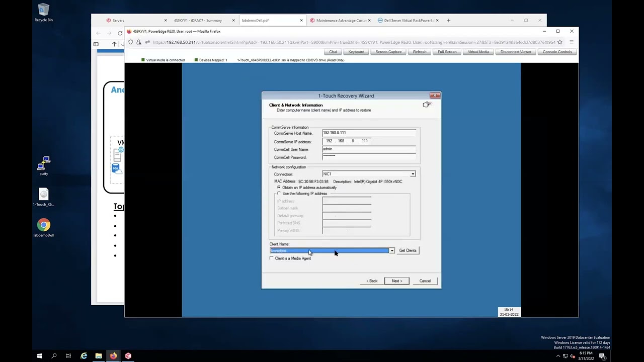This screenshot has height=362, width=644.
Task: Open the volume tray icon
Action: (573, 356)
